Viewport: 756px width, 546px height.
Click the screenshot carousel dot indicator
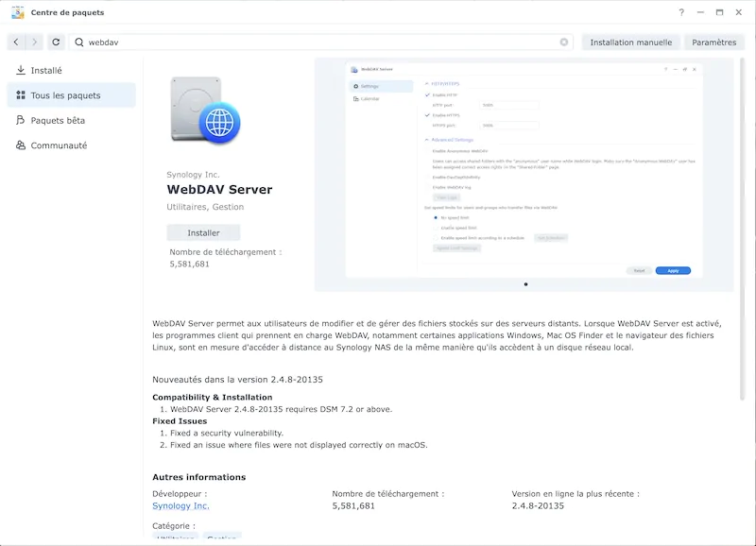[x=525, y=284]
